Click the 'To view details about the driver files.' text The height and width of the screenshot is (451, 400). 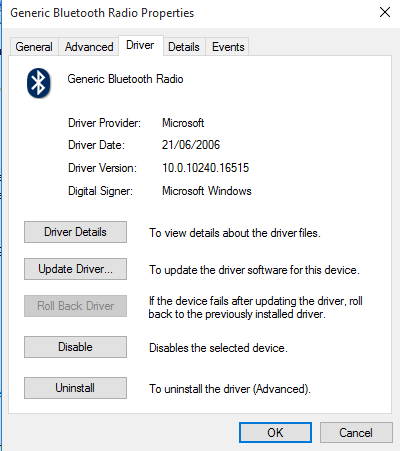[235, 233]
